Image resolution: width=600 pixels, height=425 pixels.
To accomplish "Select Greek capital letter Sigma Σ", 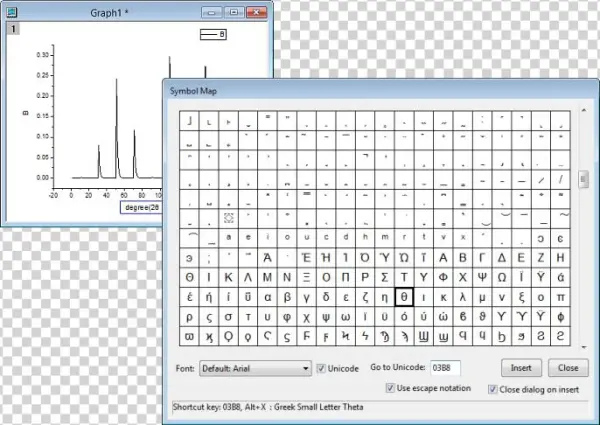I will click(385, 277).
